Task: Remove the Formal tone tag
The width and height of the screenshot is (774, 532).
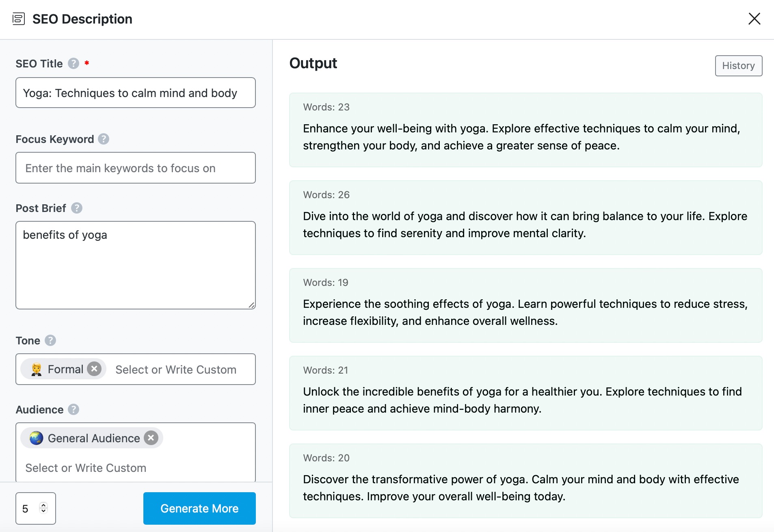Action: pos(94,369)
